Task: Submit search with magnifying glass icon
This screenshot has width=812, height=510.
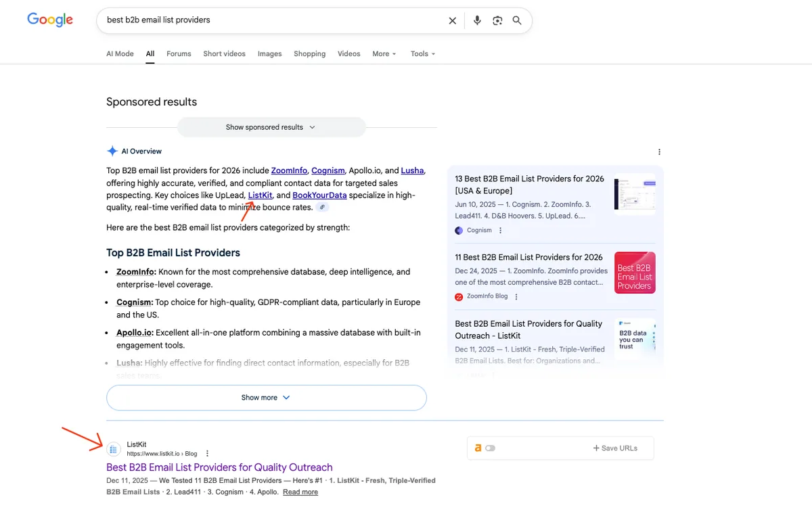Action: click(517, 20)
